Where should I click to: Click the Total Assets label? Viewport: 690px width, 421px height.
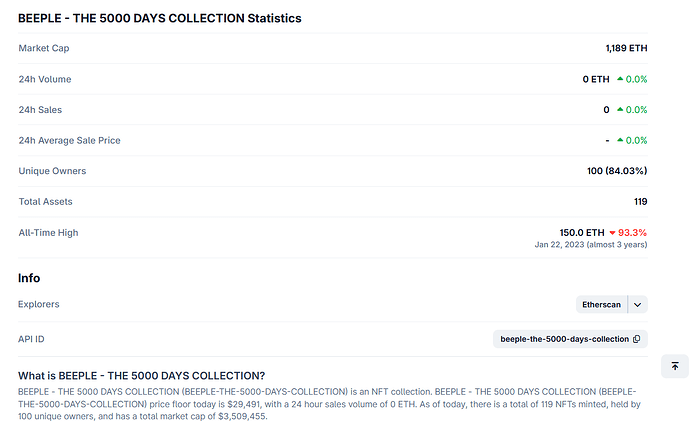point(46,202)
